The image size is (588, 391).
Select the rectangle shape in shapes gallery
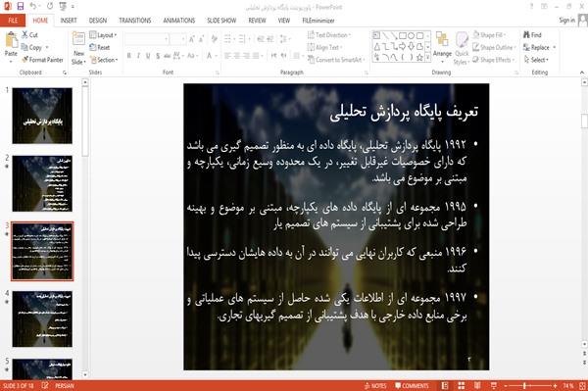pos(403,35)
